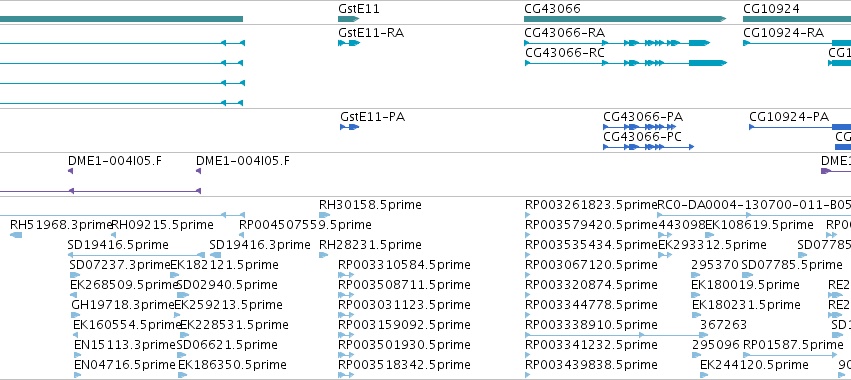This screenshot has height=380, width=851.
Task: Click the RP003261823.5prime label
Action: [591, 205]
